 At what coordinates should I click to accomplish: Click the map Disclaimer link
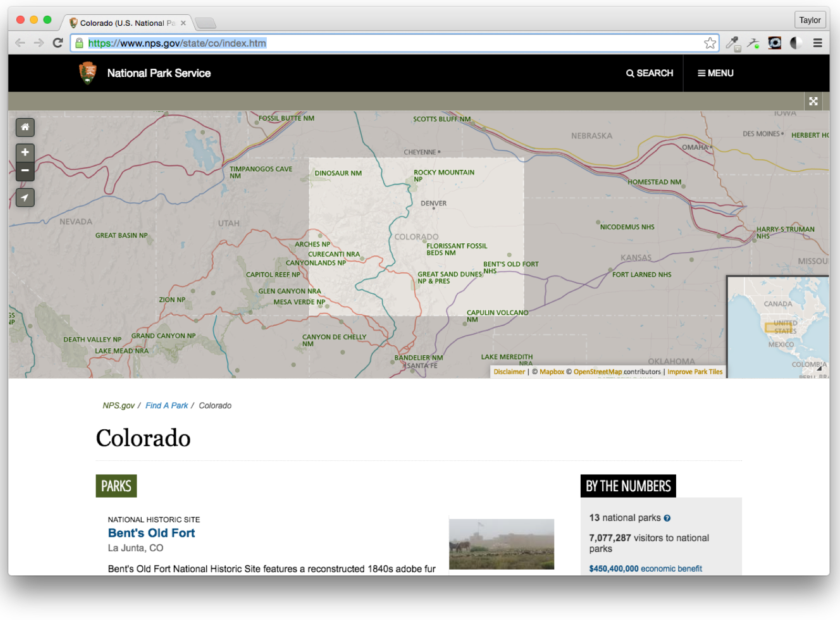509,371
